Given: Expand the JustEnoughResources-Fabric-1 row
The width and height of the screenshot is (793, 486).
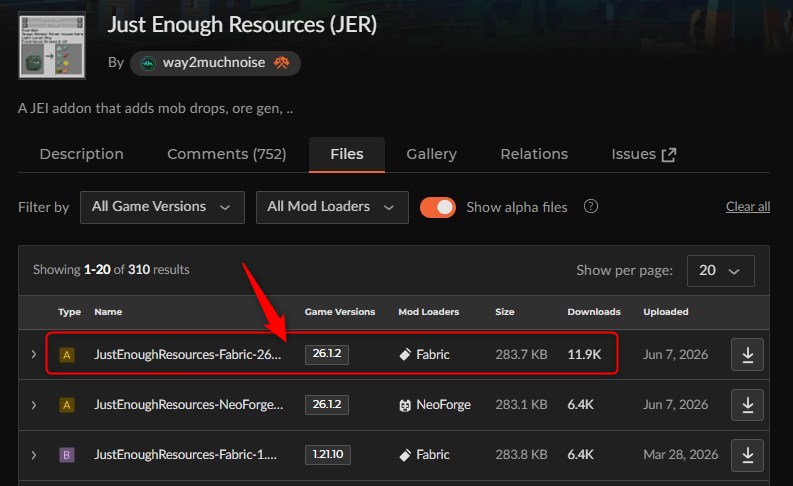Looking at the screenshot, I should [x=33, y=455].
